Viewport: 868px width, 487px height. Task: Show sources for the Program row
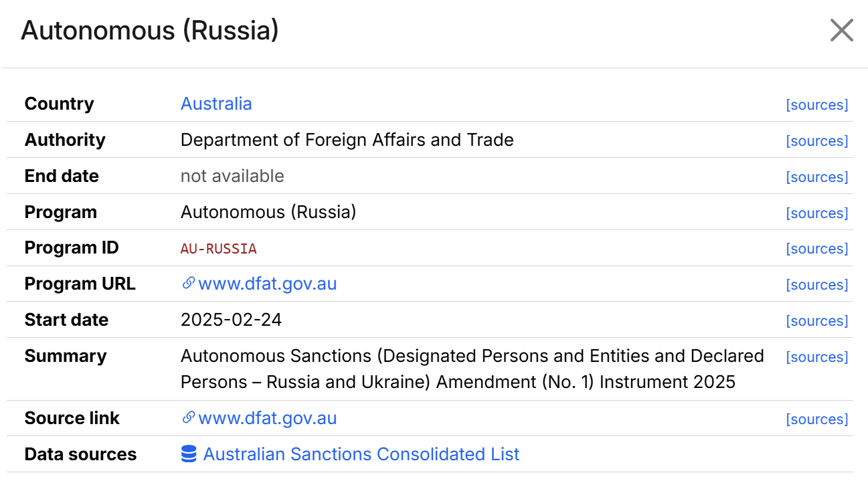point(817,213)
